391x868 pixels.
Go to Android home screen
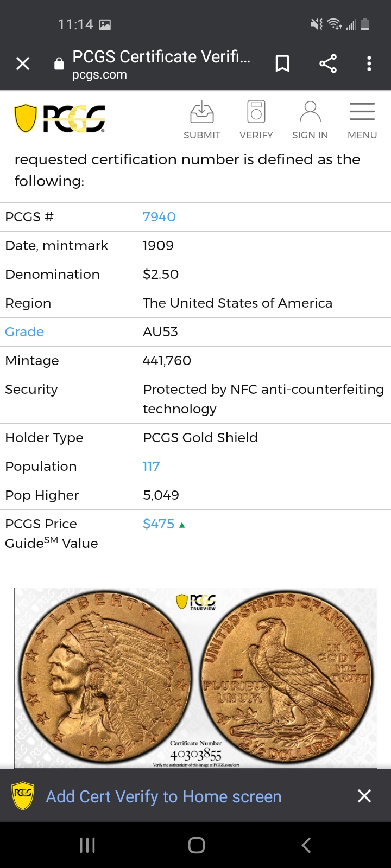196,845
